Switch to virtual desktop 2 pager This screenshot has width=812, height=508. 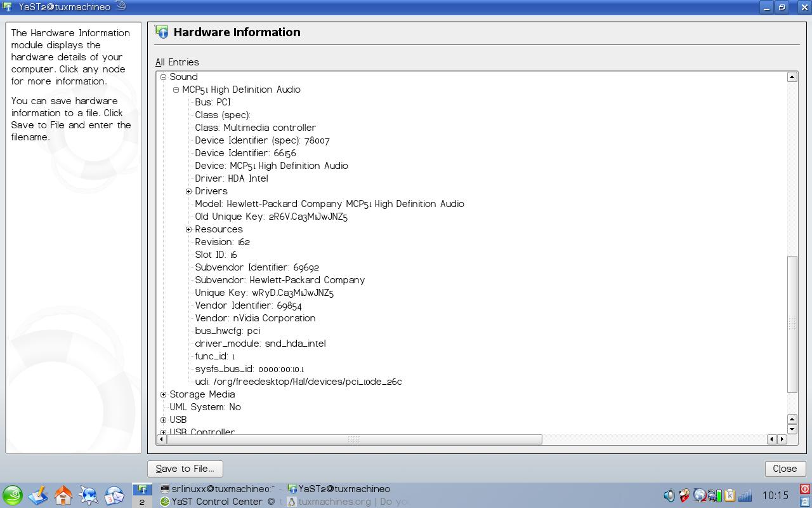click(x=142, y=502)
